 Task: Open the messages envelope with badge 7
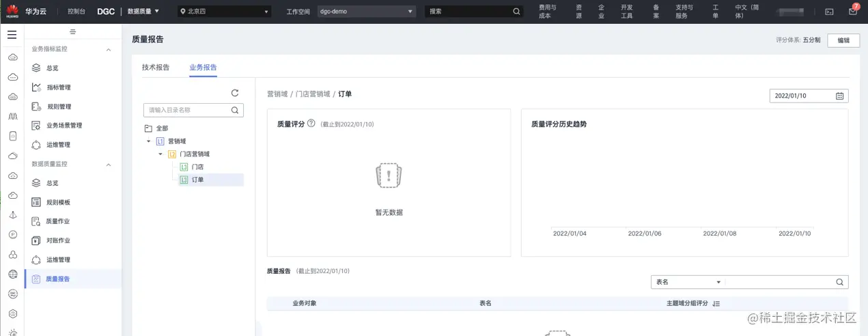pos(852,11)
